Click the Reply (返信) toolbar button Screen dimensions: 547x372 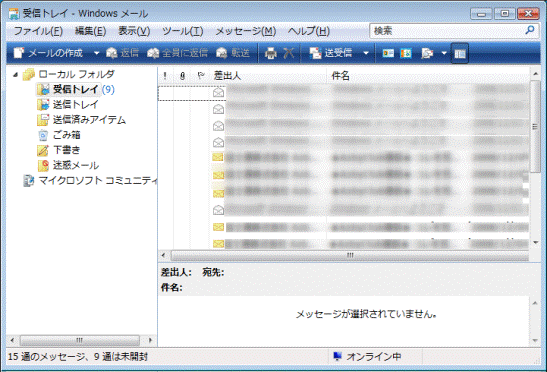122,53
